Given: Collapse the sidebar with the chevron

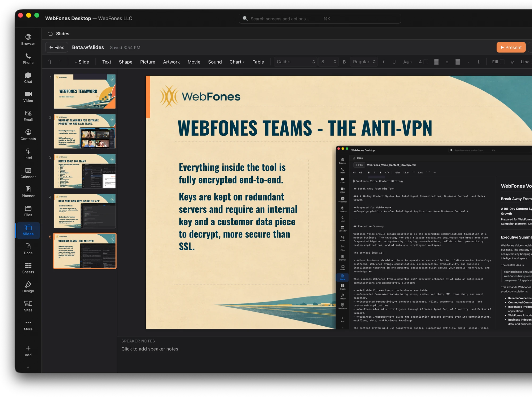Looking at the screenshot, I should click(x=28, y=368).
